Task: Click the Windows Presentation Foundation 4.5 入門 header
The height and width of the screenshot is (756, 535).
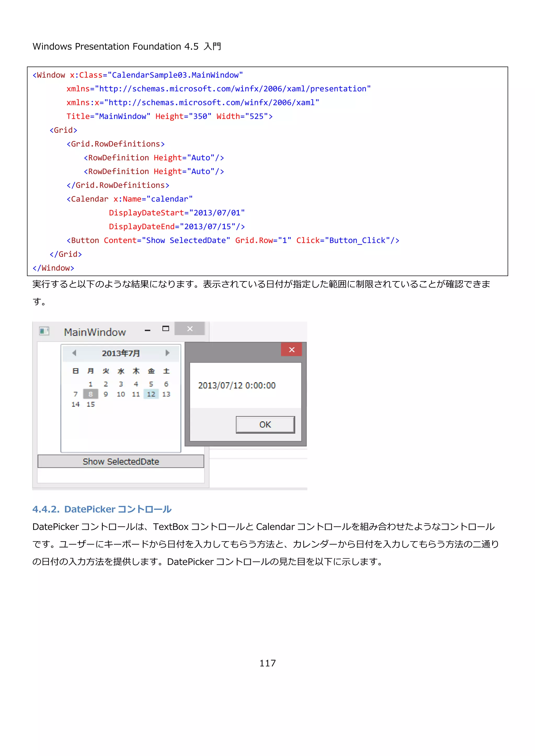Action: [x=127, y=46]
